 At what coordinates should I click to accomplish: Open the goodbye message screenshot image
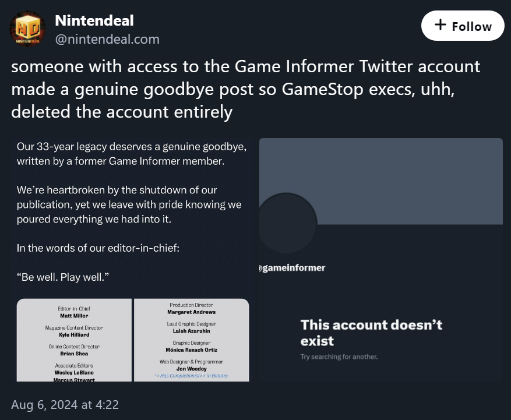133,260
